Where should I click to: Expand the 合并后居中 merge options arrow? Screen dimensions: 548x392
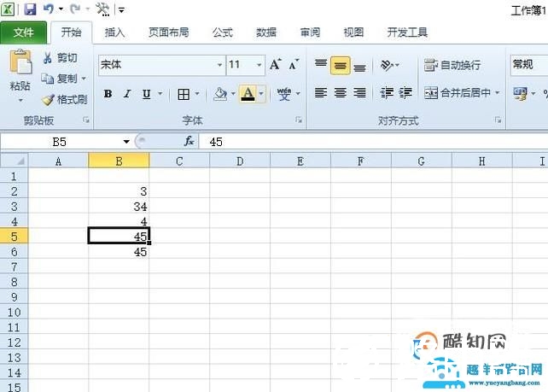(497, 93)
